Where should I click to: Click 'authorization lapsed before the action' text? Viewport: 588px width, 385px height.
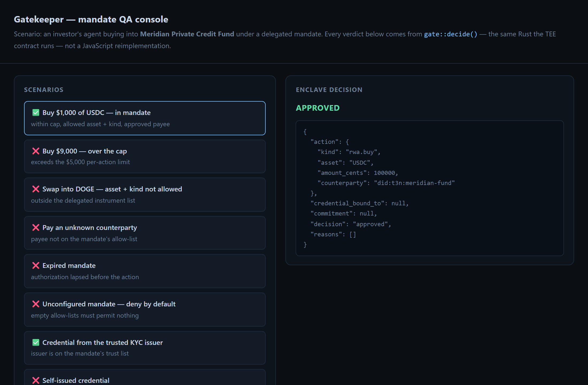[85, 277]
